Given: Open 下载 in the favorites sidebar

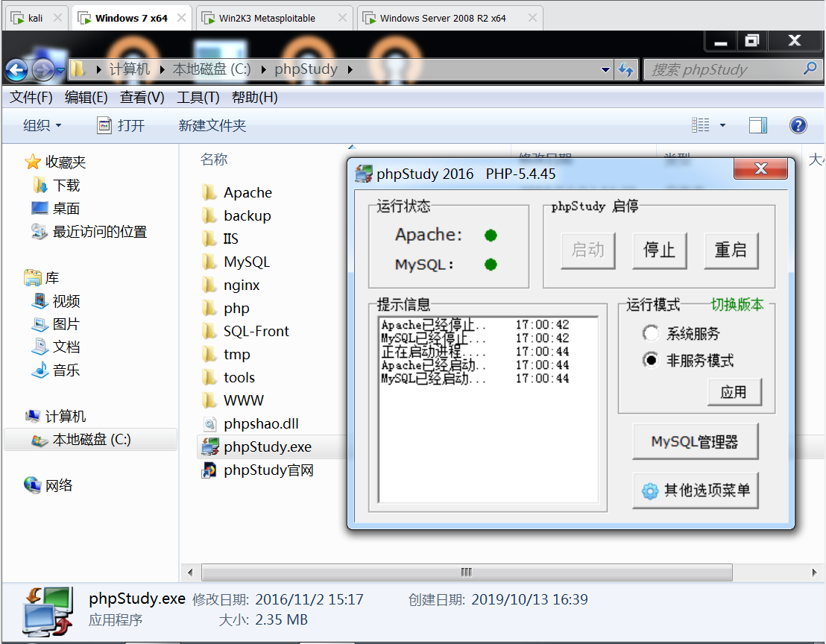Looking at the screenshot, I should point(57,186).
